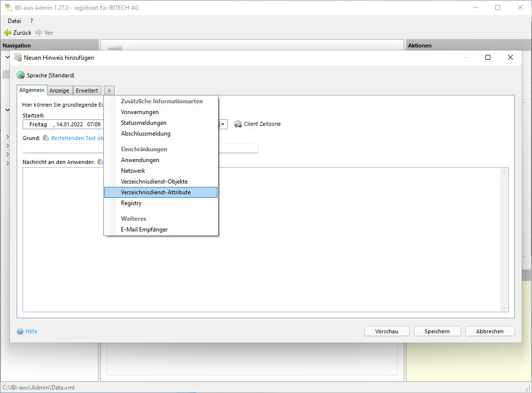Open the Erweitert tab

point(87,91)
